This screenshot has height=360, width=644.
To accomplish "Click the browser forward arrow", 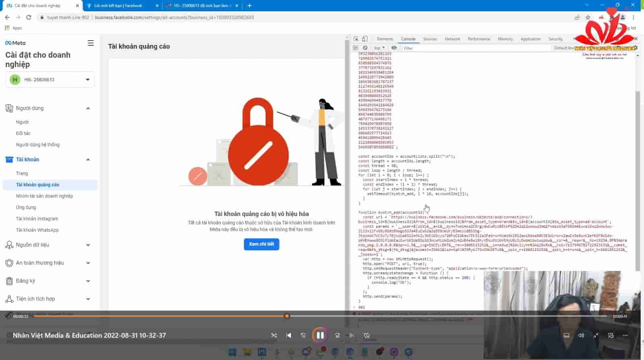I will pyautogui.click(x=18, y=17).
